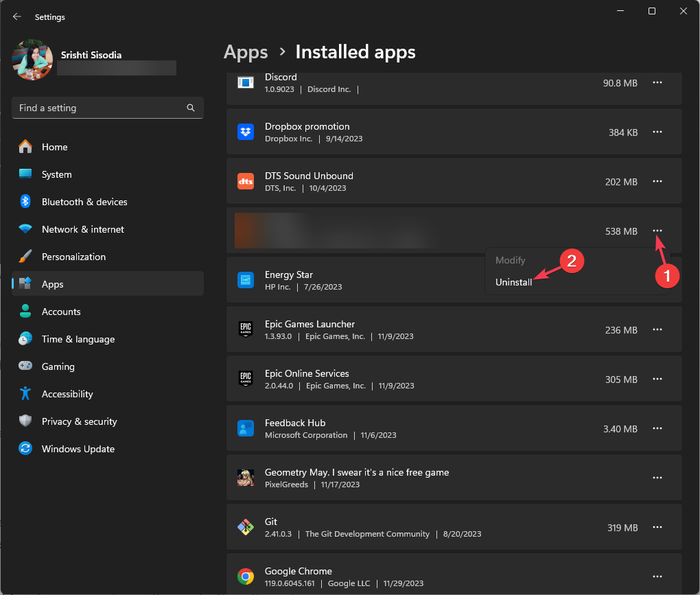
Task: Click the 319 MB size for Git
Action: [622, 528]
